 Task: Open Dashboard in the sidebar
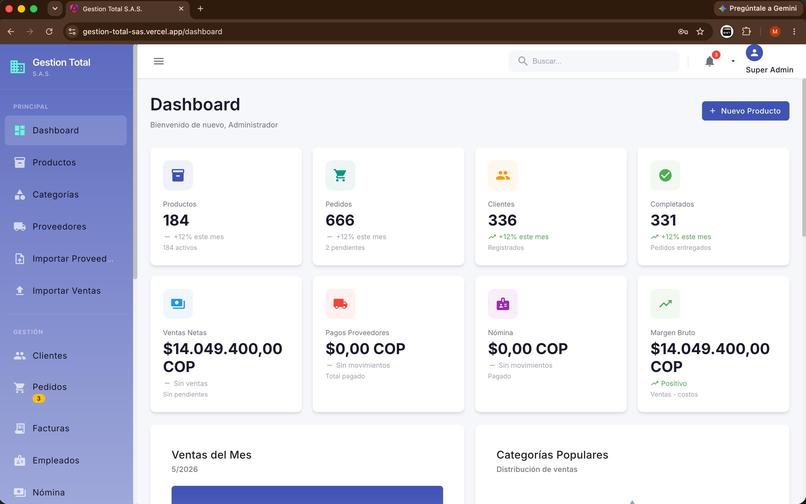coord(65,131)
